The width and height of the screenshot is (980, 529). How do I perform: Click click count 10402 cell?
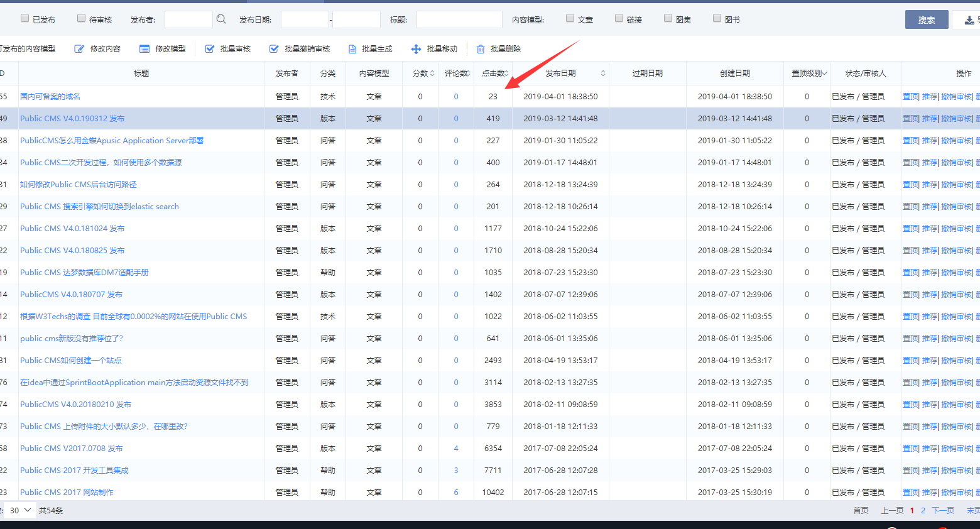click(x=493, y=493)
